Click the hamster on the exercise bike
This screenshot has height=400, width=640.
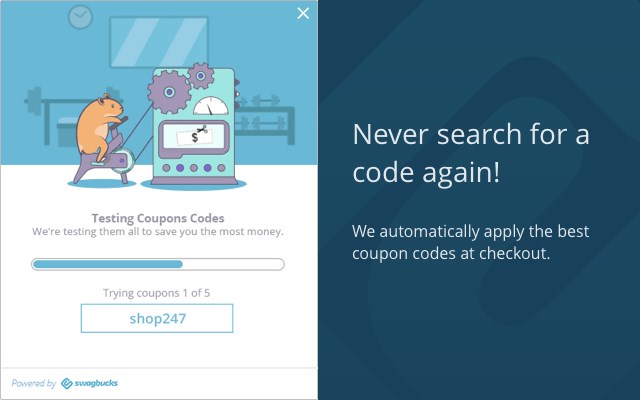point(99,127)
